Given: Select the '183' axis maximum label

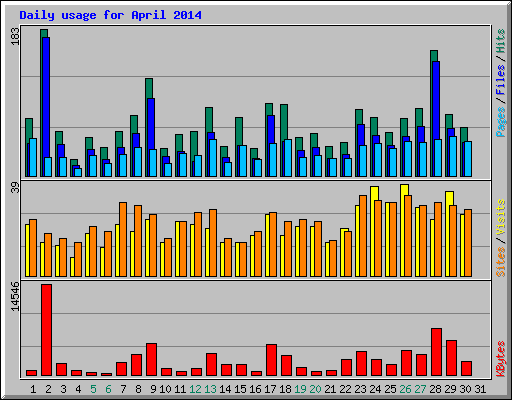Looking at the screenshot, I should pos(15,36).
